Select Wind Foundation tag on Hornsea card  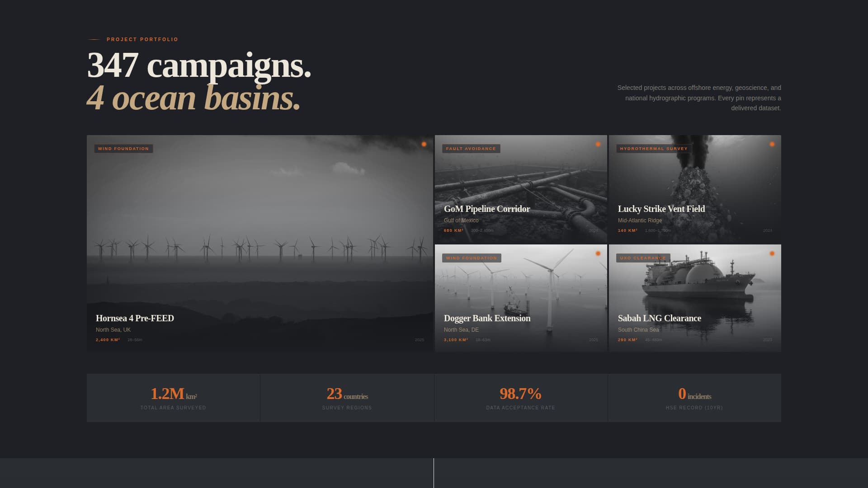(123, 149)
